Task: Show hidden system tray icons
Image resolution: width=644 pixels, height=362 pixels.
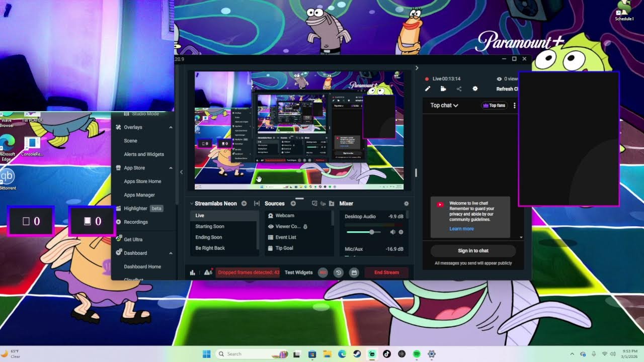Action: tap(572, 354)
